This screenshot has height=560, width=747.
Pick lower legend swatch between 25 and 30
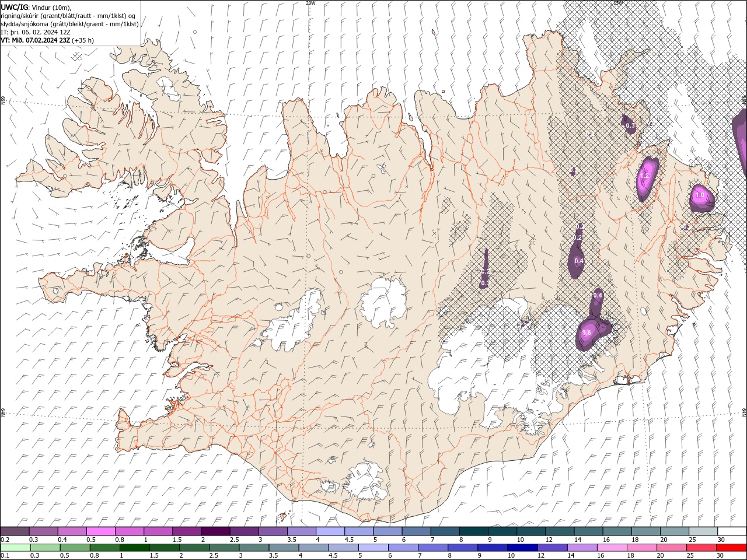point(701,548)
